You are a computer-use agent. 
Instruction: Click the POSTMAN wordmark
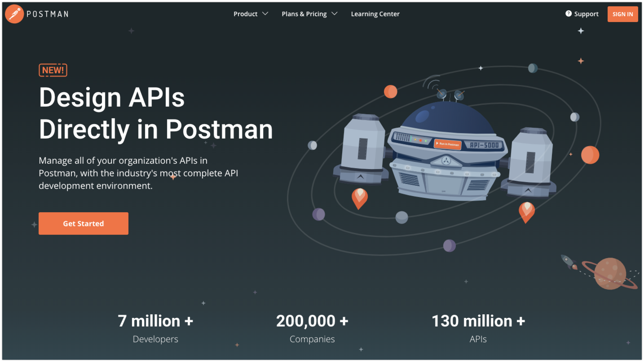click(48, 14)
